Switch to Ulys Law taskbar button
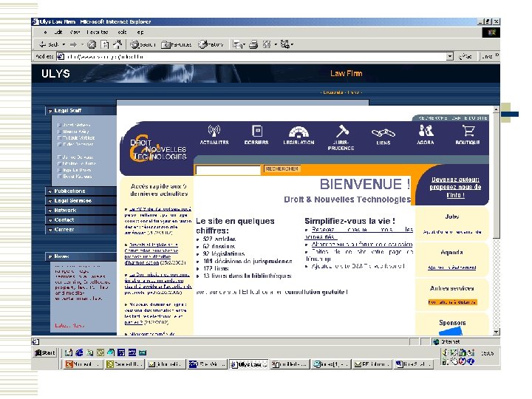 (x=249, y=364)
